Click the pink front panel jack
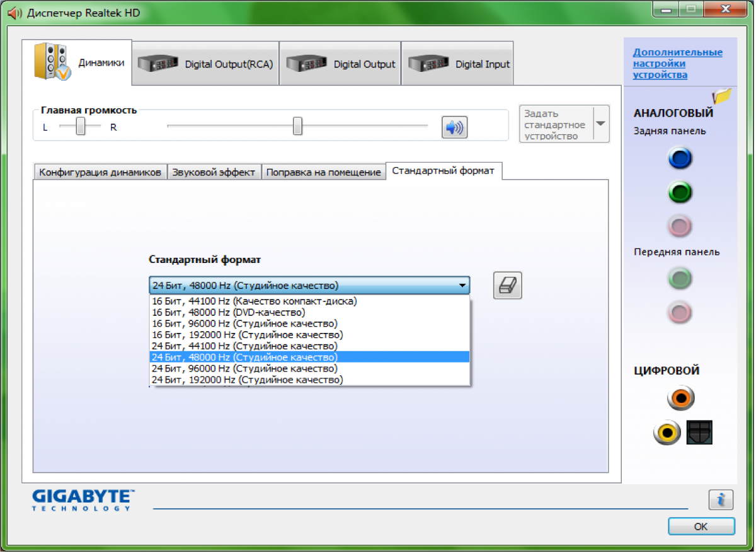Screen dimensions: 756x553 (x=680, y=312)
